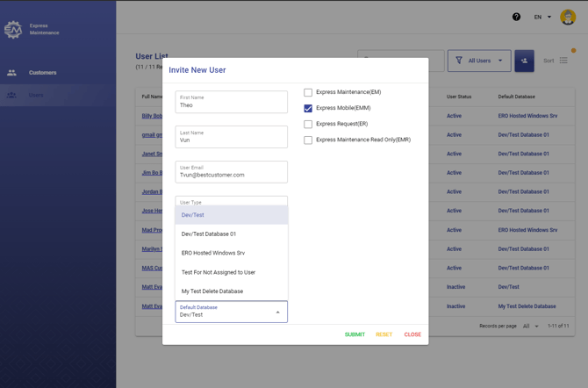Enable Express Maintenance(EM) checkbox
Image resolution: width=588 pixels, height=388 pixels.
[308, 92]
